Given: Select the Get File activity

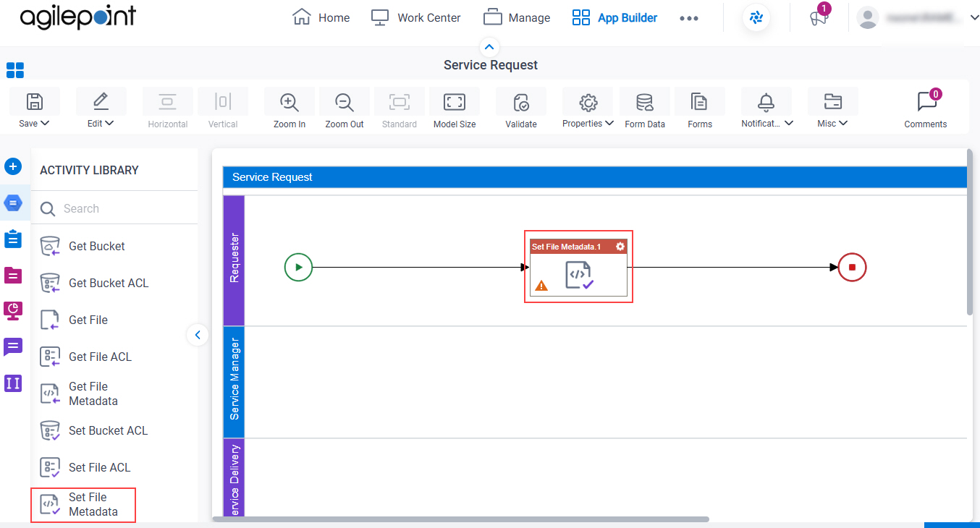Looking at the screenshot, I should (x=74, y=320).
